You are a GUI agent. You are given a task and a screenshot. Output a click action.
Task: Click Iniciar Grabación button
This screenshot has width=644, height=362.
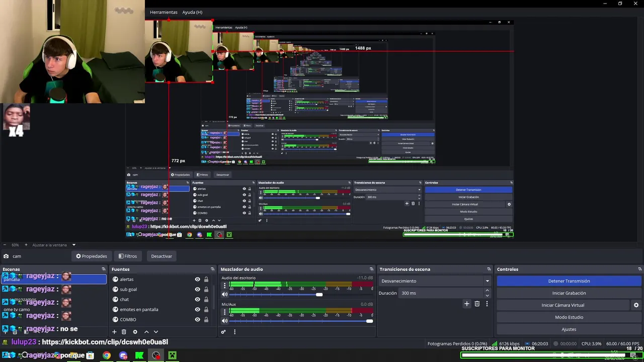(569, 293)
